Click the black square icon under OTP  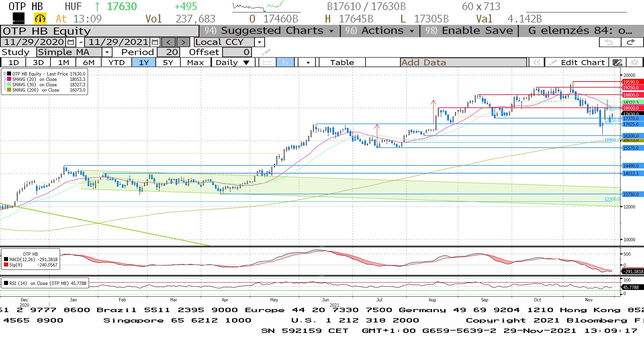click(x=18, y=18)
